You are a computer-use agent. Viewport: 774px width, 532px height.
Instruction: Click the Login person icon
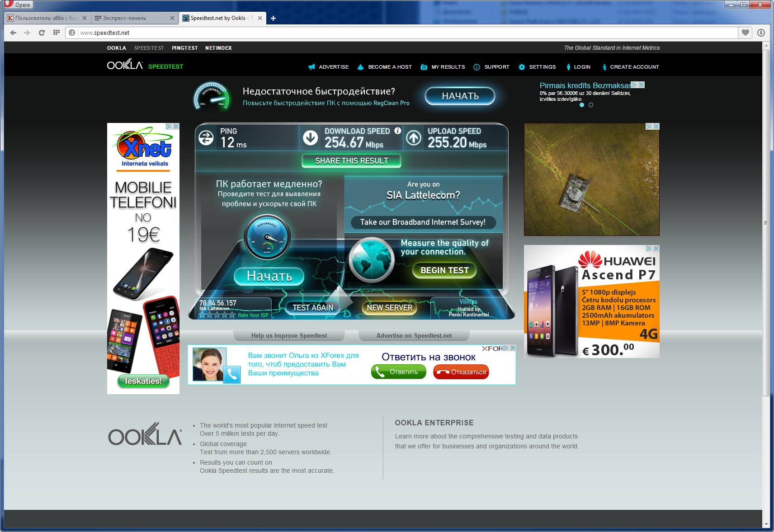pos(568,67)
